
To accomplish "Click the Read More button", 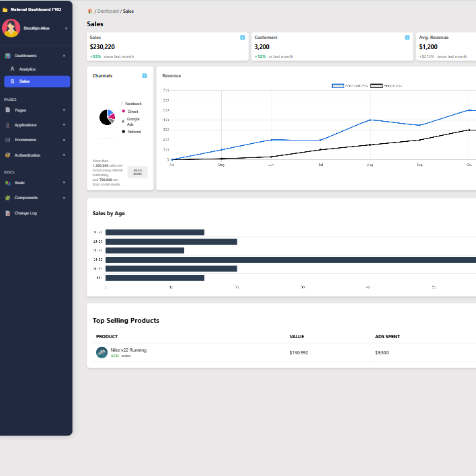I will tap(137, 172).
